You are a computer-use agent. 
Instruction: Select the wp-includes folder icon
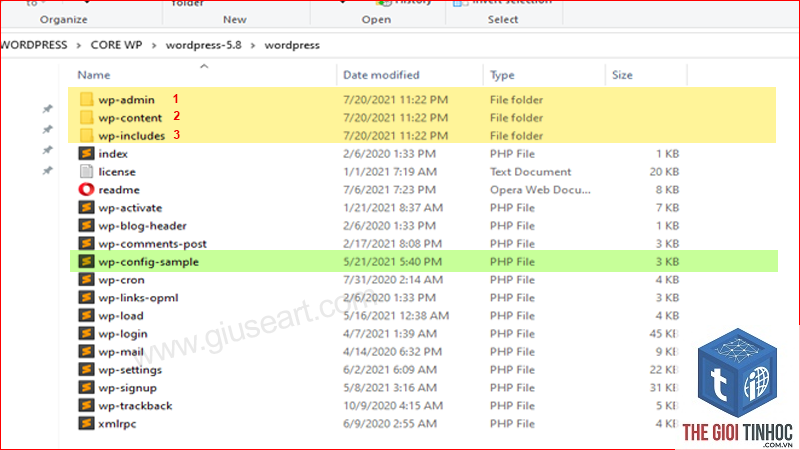pos(86,136)
